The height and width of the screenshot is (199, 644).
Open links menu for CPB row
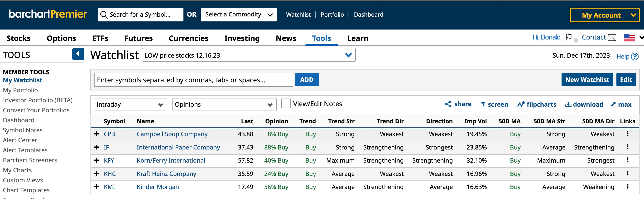pyautogui.click(x=628, y=134)
